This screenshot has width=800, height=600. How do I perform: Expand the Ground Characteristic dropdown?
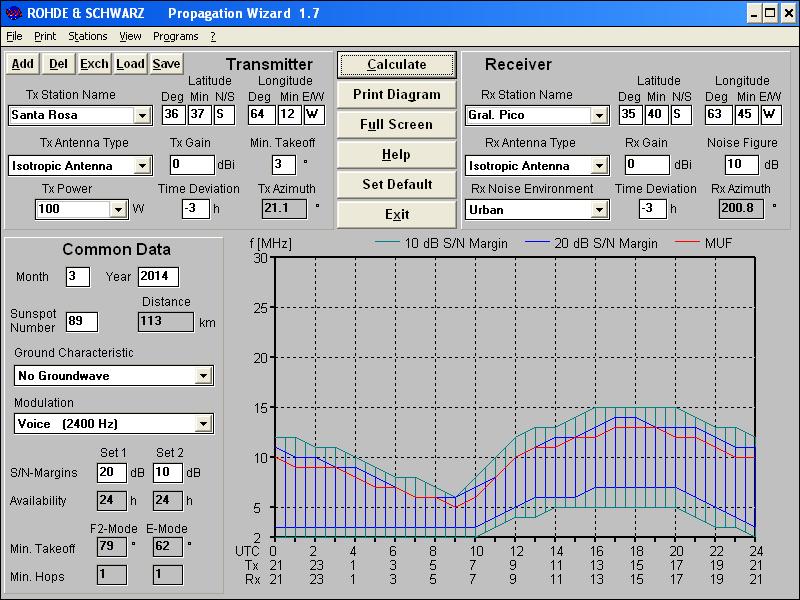tap(204, 376)
